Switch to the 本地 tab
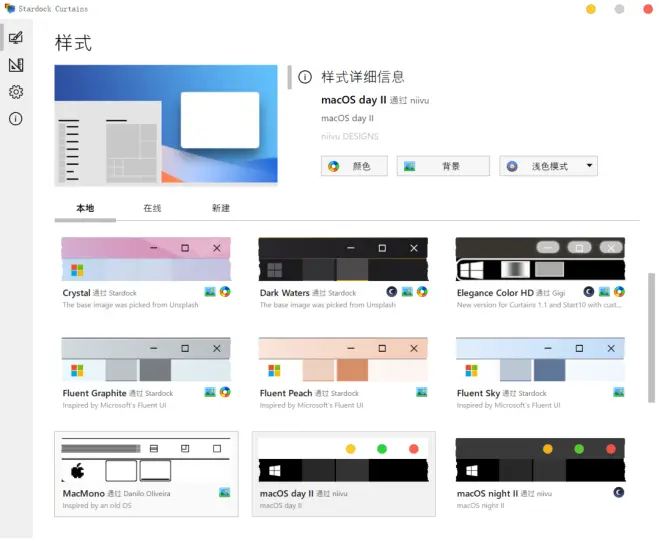The width and height of the screenshot is (660, 542). pyautogui.click(x=85, y=208)
